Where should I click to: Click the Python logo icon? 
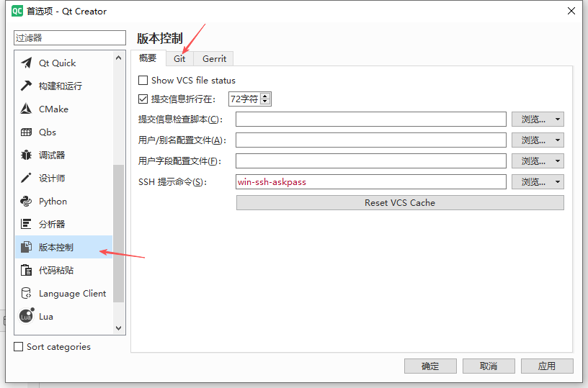26,201
